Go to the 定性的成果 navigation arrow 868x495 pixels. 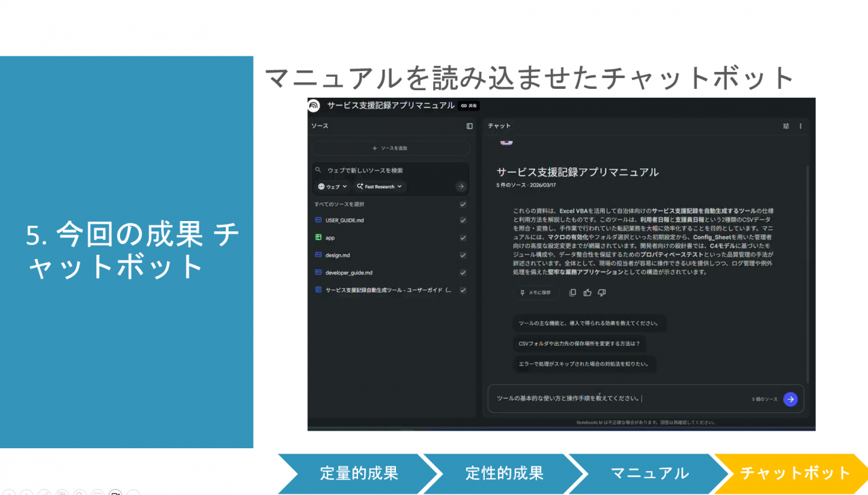click(x=504, y=473)
